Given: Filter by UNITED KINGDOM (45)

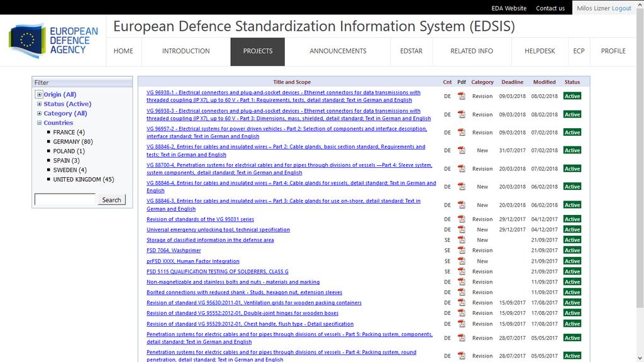Looking at the screenshot, I should tap(84, 179).
